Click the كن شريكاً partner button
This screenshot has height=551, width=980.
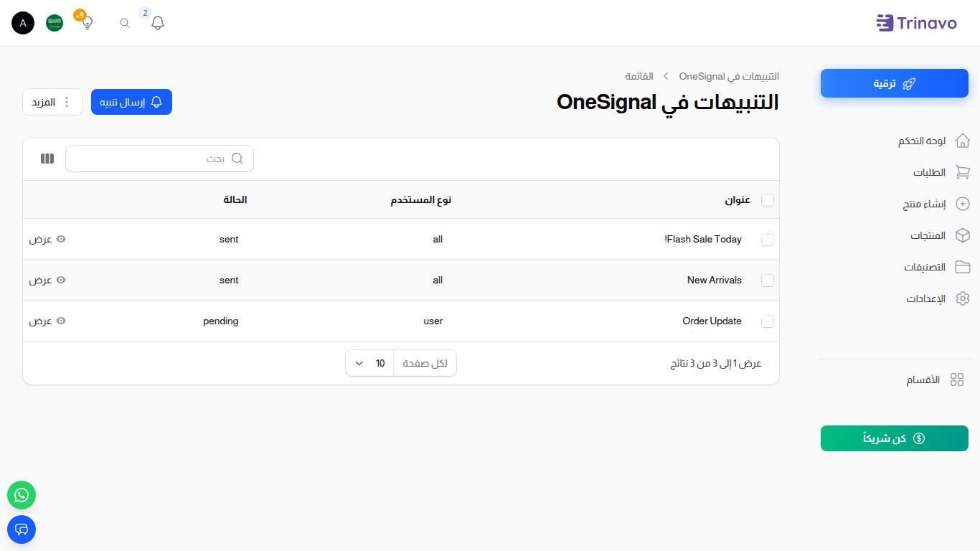895,438
